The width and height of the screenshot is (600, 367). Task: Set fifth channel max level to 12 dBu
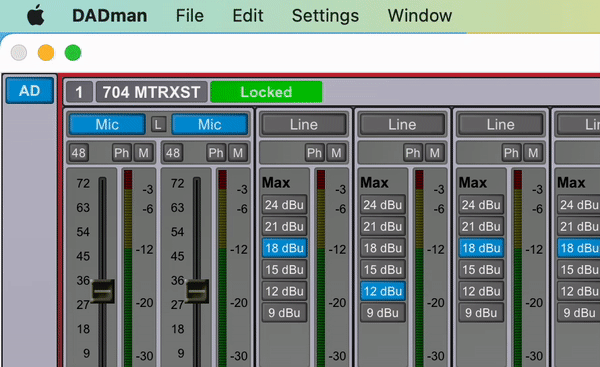click(x=481, y=291)
